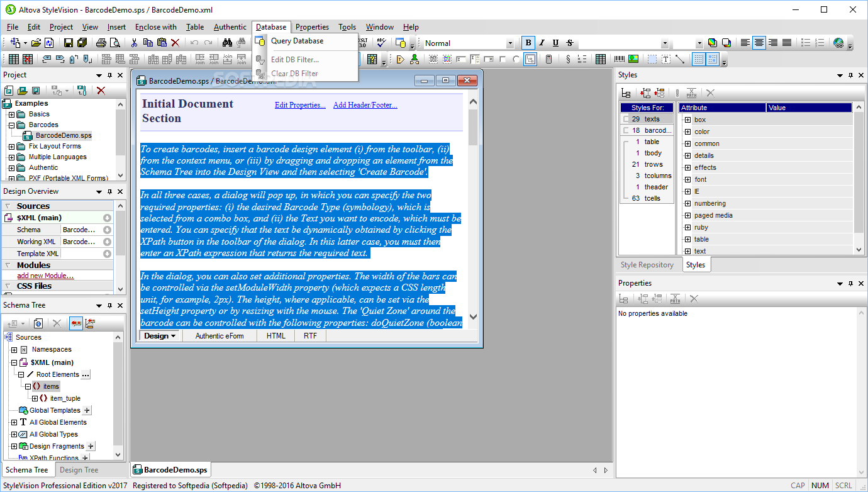Viewport: 868px width, 492px height.
Task: Click the document vertical scrollbar
Action: point(474,209)
